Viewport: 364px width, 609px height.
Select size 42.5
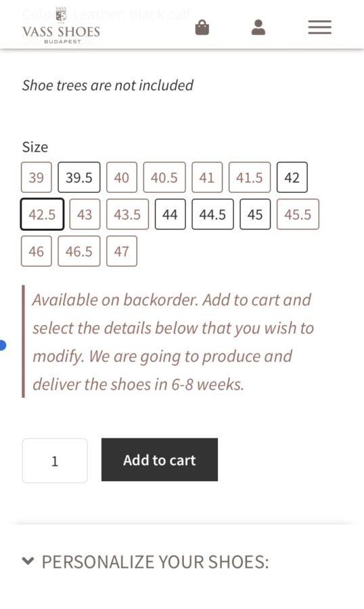(x=42, y=215)
